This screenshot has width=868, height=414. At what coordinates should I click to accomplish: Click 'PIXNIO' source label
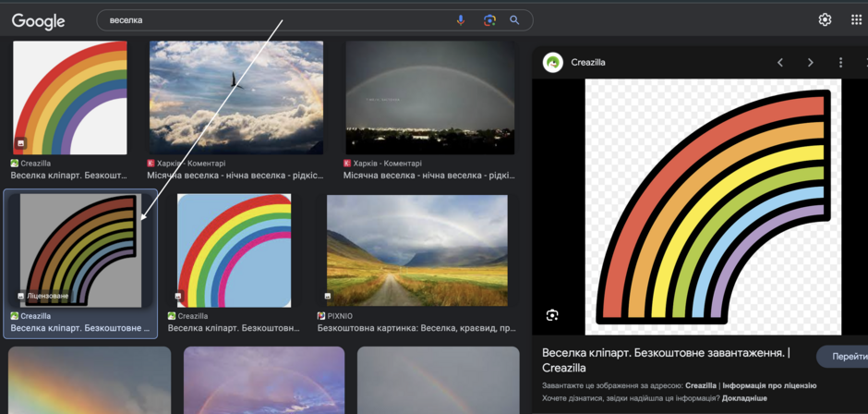(x=339, y=316)
